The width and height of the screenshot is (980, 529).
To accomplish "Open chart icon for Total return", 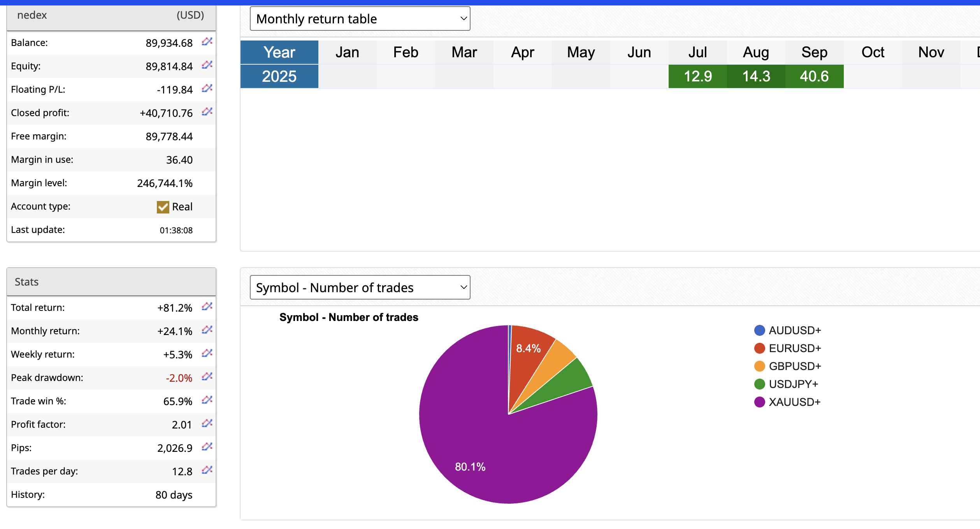I will (x=207, y=307).
